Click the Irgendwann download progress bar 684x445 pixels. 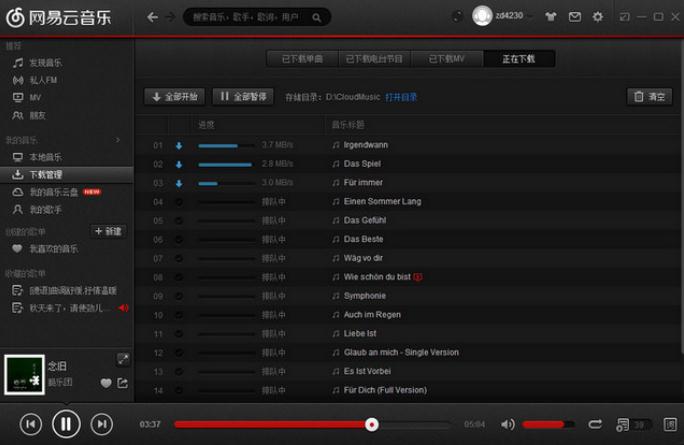(226, 146)
